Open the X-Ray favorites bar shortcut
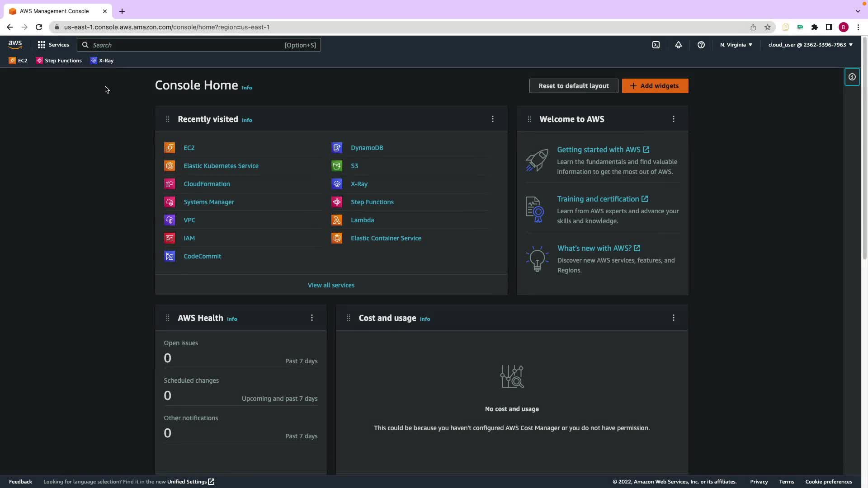This screenshot has width=868, height=488. point(102,61)
